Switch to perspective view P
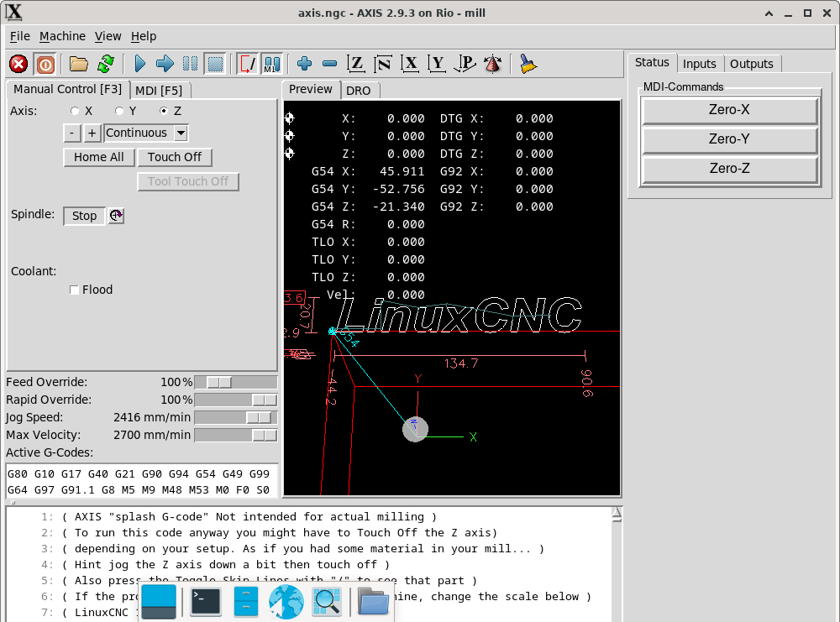The height and width of the screenshot is (622, 840). pos(465,65)
